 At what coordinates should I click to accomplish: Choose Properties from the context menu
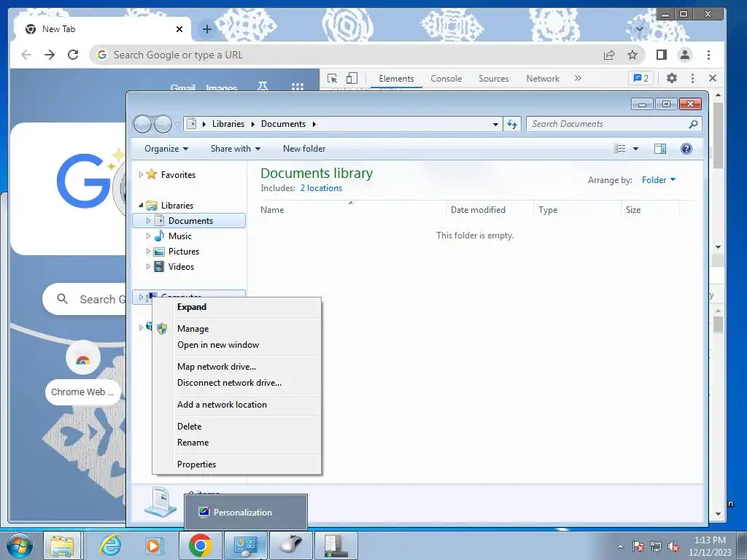(237, 464)
